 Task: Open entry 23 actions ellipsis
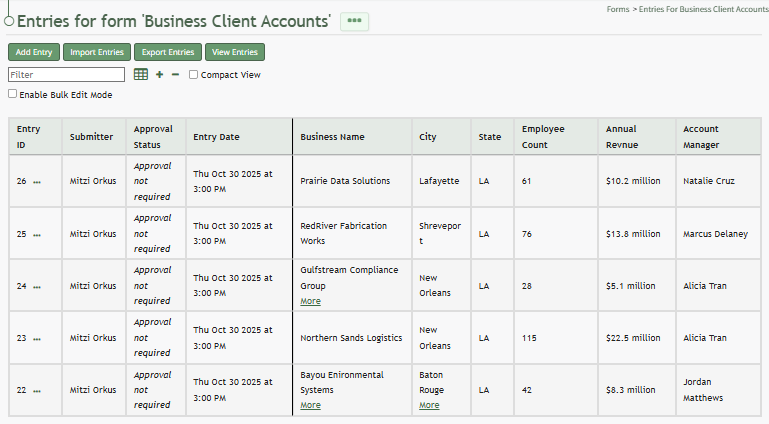tap(37, 339)
